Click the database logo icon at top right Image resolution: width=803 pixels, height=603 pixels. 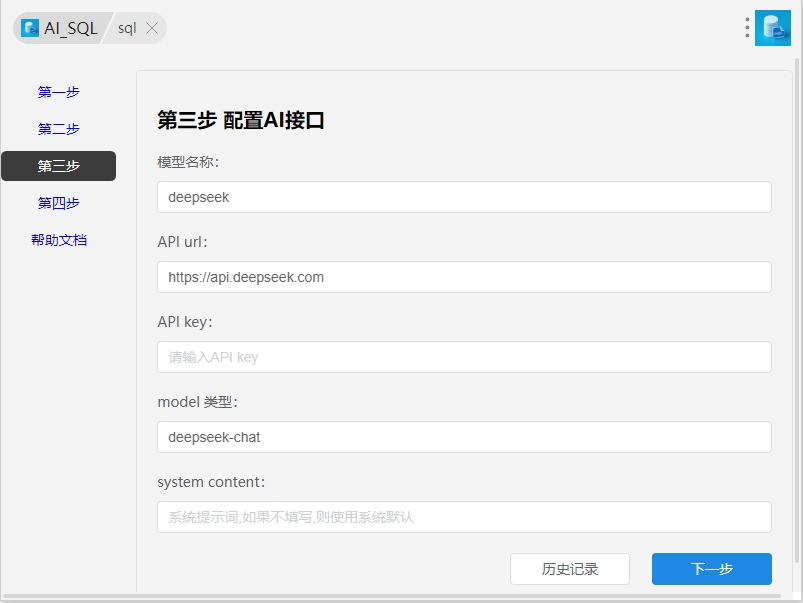tap(773, 28)
